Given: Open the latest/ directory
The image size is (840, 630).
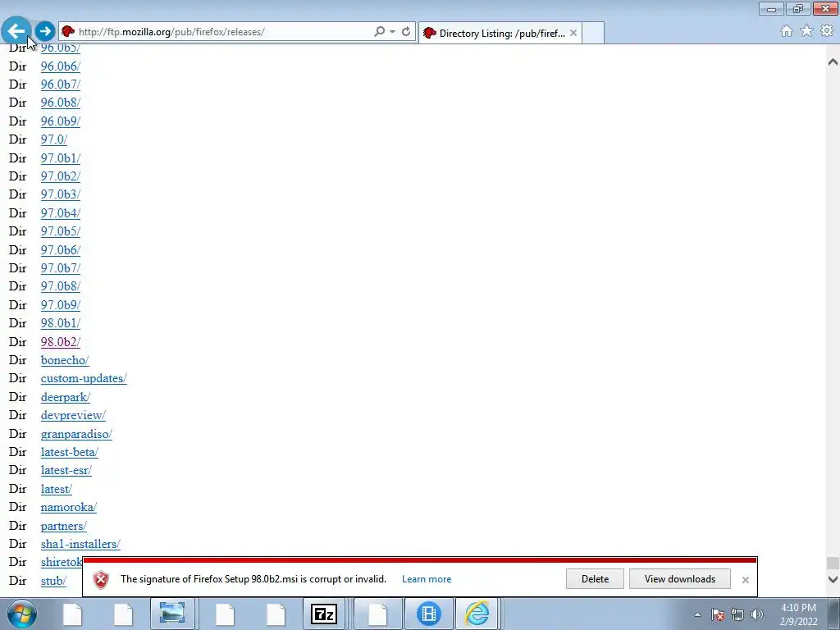Looking at the screenshot, I should pos(57,490).
